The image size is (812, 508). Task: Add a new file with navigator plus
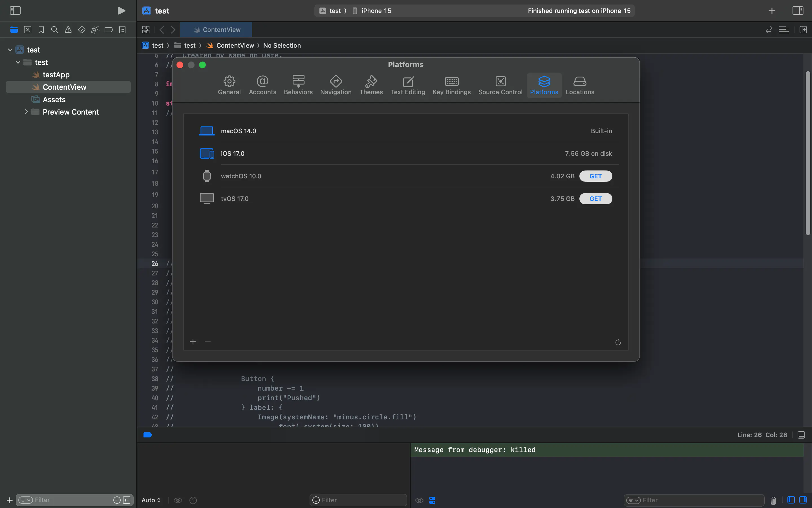click(10, 500)
